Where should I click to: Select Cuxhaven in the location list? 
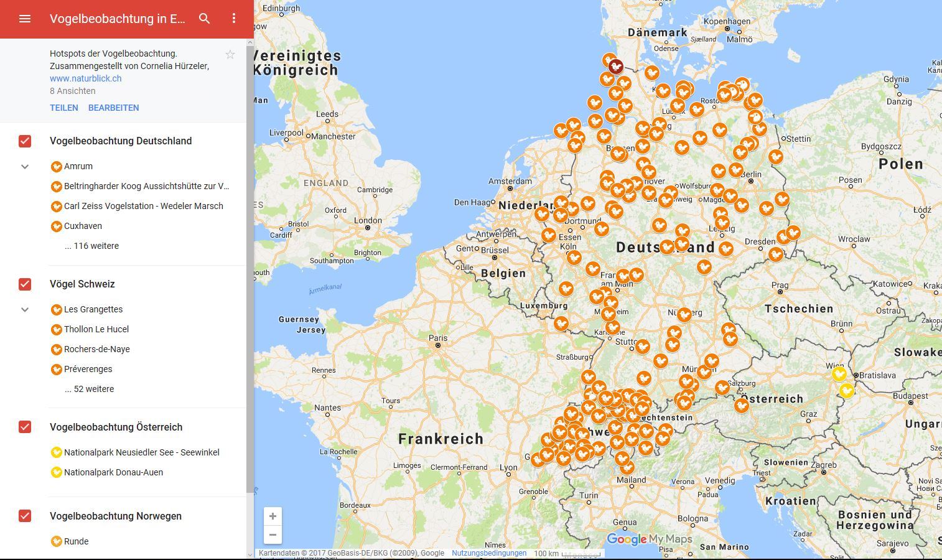(x=83, y=226)
